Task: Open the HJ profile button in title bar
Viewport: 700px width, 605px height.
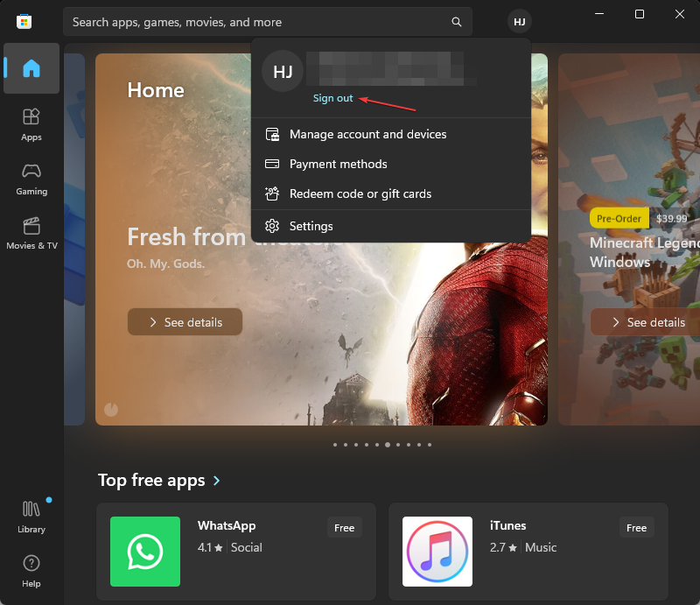Action: coord(519,22)
